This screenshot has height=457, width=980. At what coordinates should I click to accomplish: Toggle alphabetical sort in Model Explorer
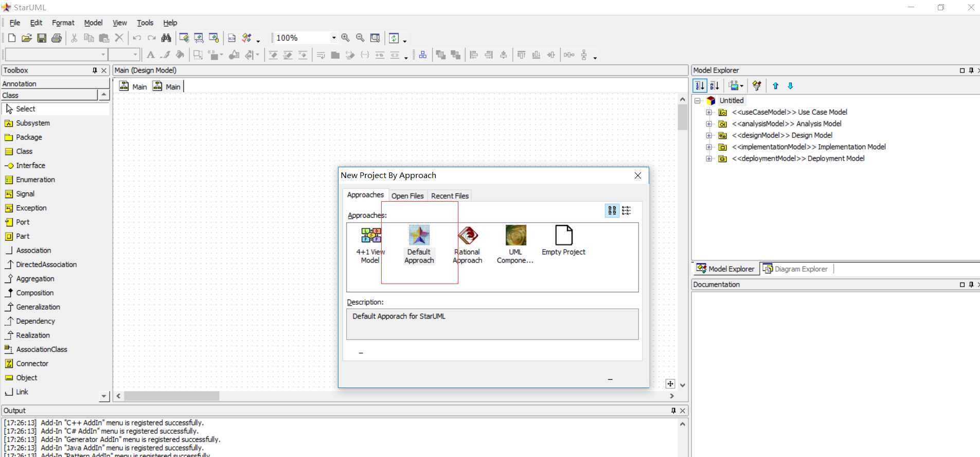pyautogui.click(x=715, y=86)
